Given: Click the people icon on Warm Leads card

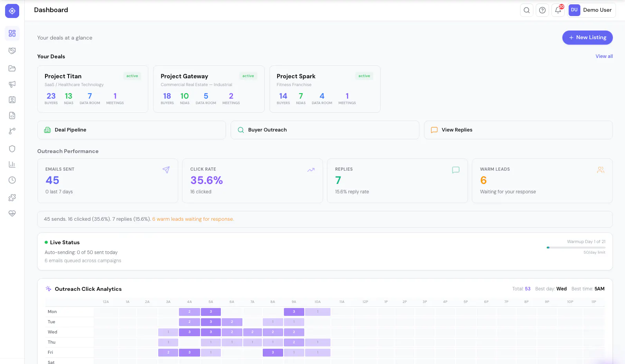Looking at the screenshot, I should coord(601,170).
